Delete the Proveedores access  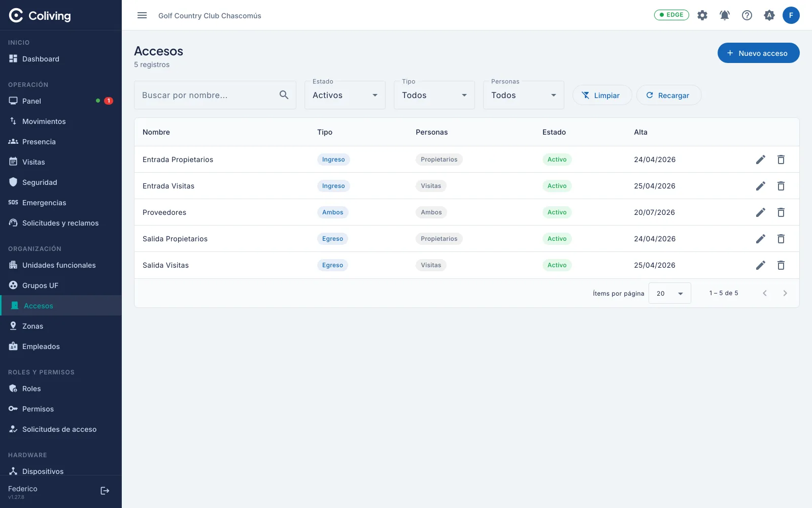[781, 212]
